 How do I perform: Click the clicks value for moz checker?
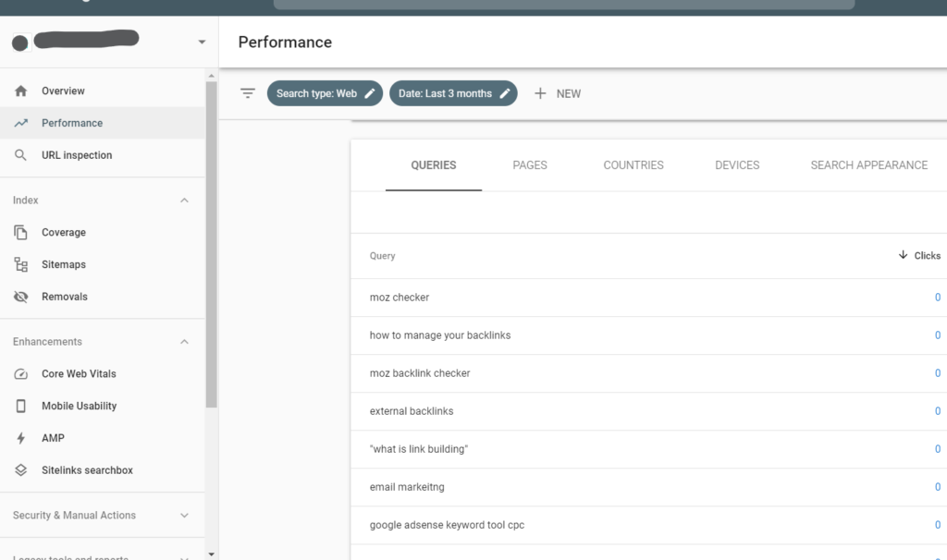tap(937, 297)
